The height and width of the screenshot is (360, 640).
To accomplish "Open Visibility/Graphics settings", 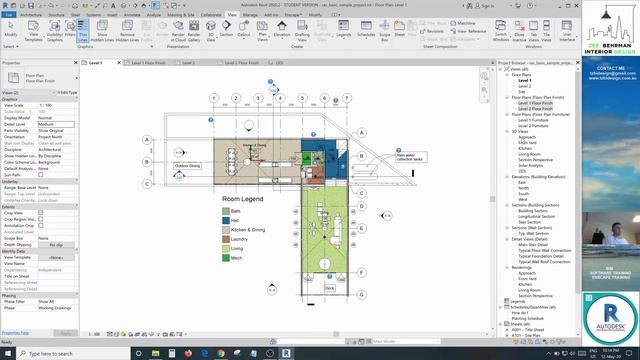I will pos(55,31).
